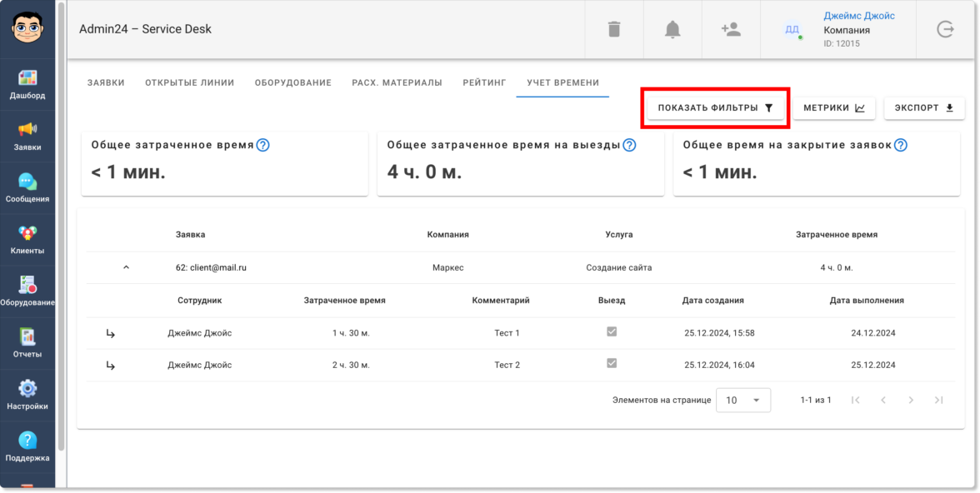This screenshot has width=980, height=493.
Task: Go to Клиенты in the sidebar
Action: pyautogui.click(x=27, y=240)
